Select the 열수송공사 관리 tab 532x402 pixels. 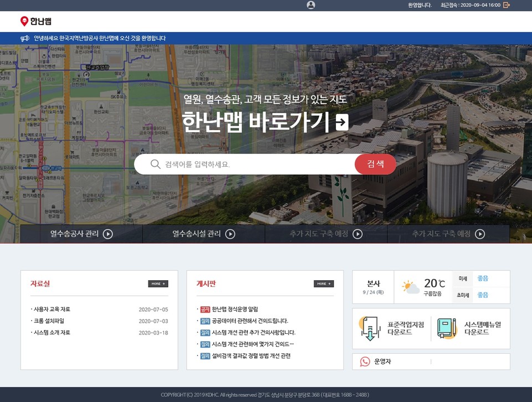pos(81,234)
